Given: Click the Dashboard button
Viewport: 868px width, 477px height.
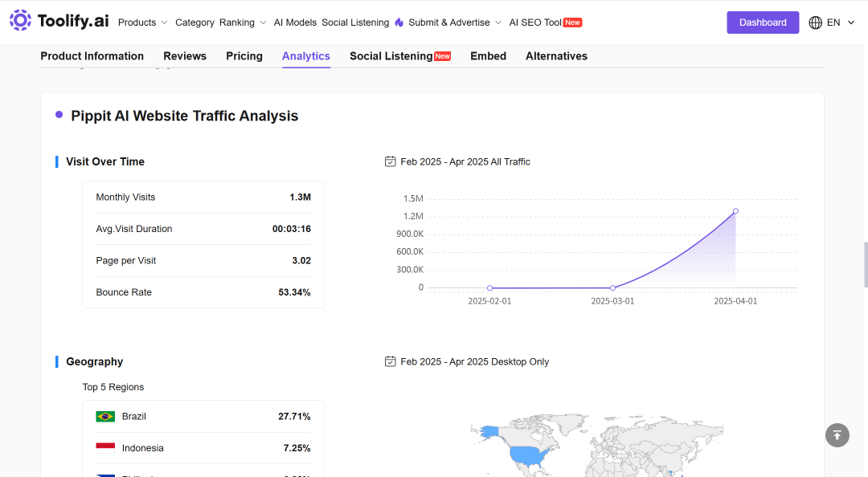Looking at the screenshot, I should click(x=763, y=22).
